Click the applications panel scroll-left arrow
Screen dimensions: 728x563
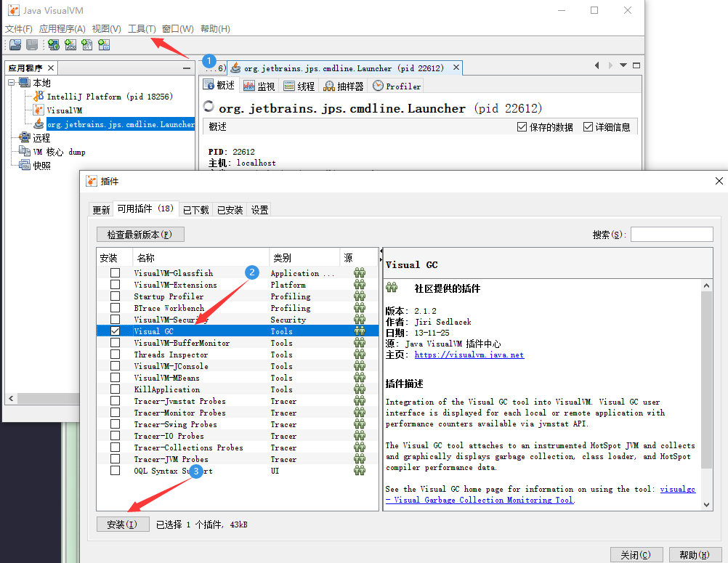click(x=11, y=398)
